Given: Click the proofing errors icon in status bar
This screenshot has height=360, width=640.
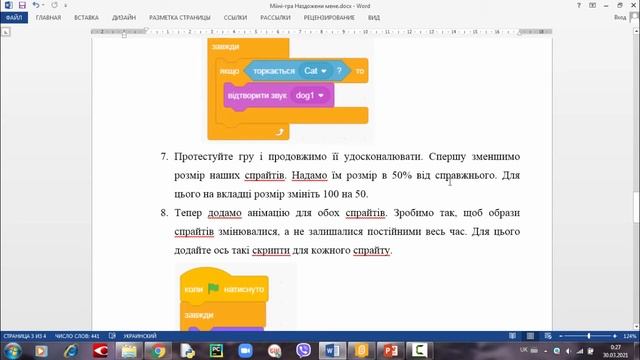Looking at the screenshot, I should 112,336.
